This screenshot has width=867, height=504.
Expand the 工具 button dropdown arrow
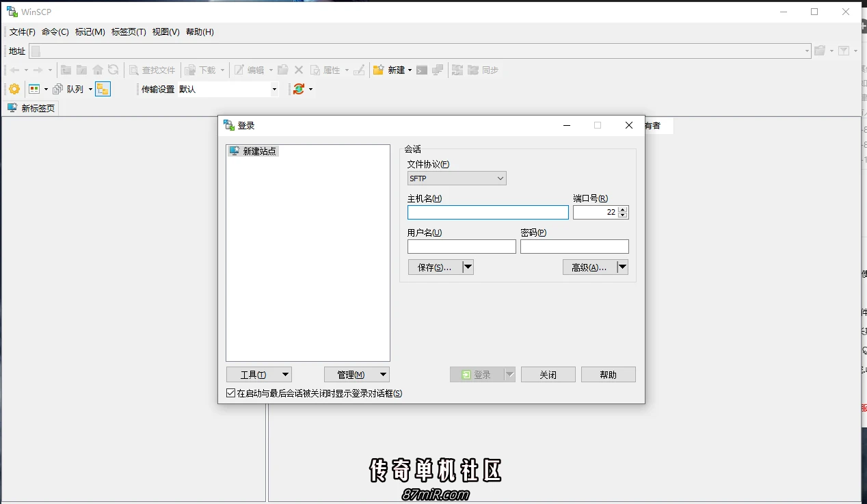pos(286,374)
